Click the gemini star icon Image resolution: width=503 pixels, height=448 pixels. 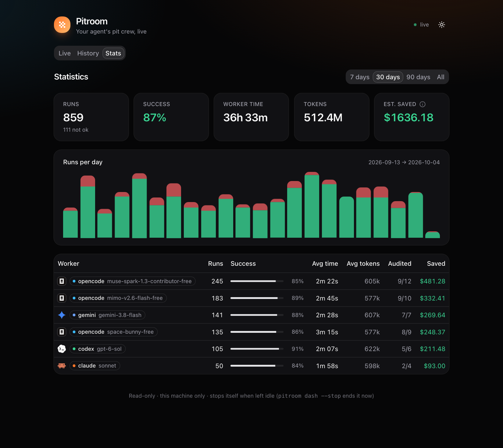pos(62,315)
